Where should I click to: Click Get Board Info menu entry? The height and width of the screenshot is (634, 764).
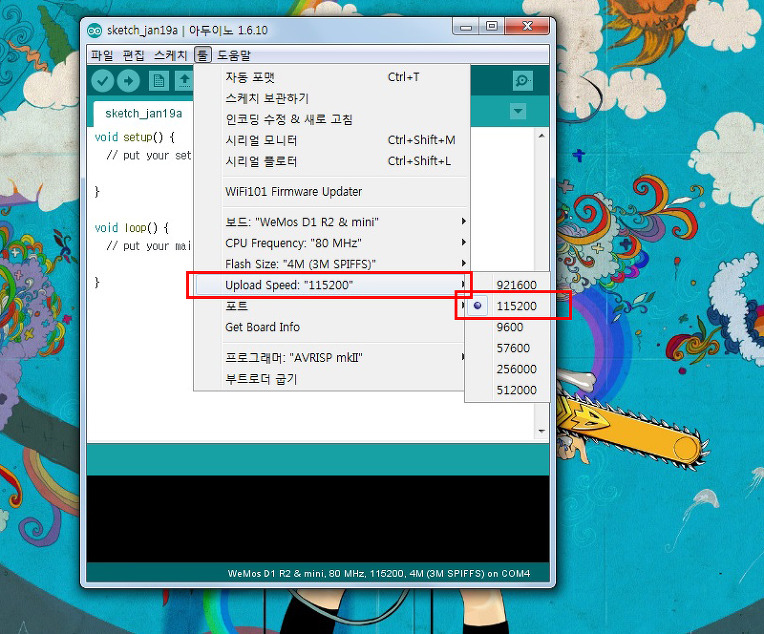click(x=332, y=327)
